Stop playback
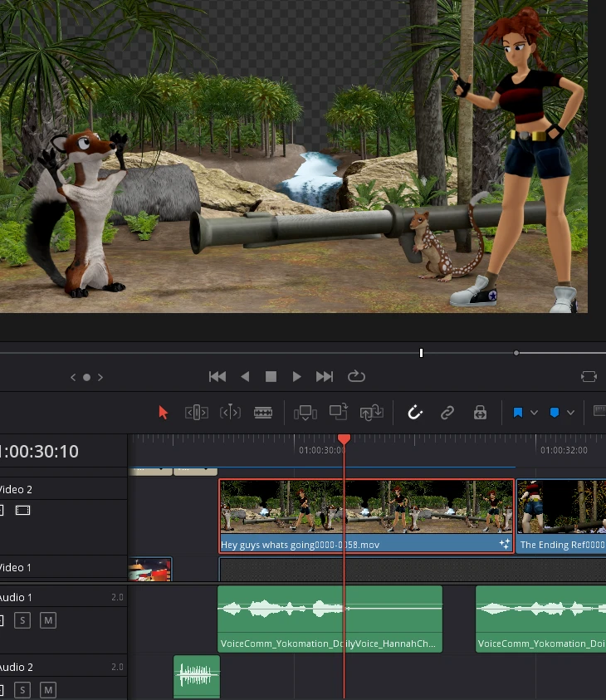 click(x=271, y=377)
